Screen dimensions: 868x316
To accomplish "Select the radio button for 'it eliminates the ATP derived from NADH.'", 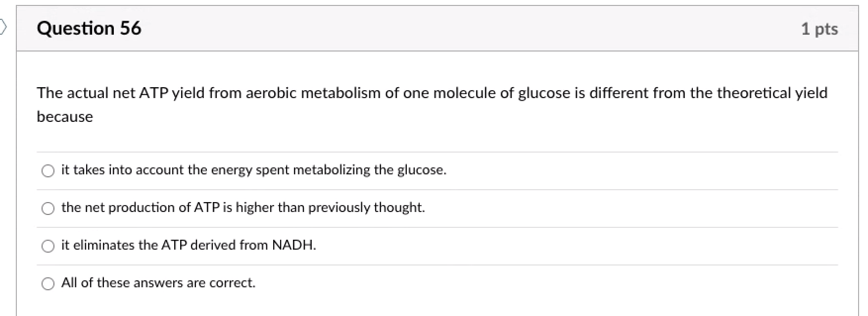I will [48, 246].
